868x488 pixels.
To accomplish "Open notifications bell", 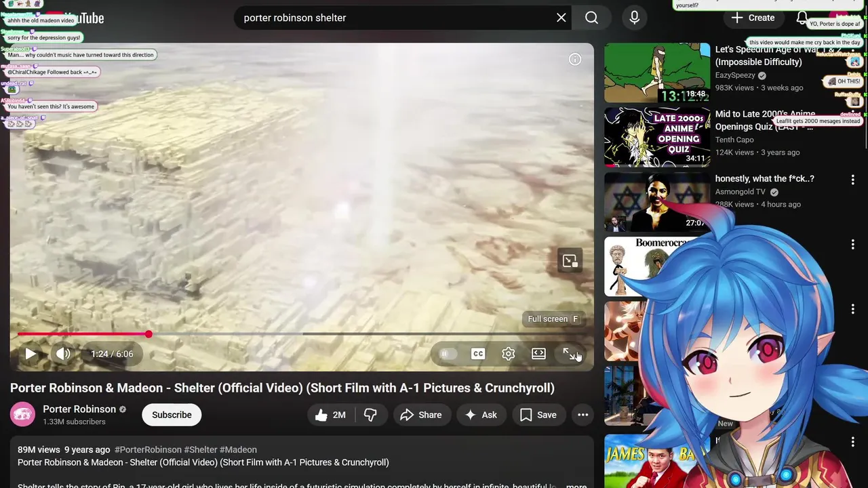I will point(802,18).
